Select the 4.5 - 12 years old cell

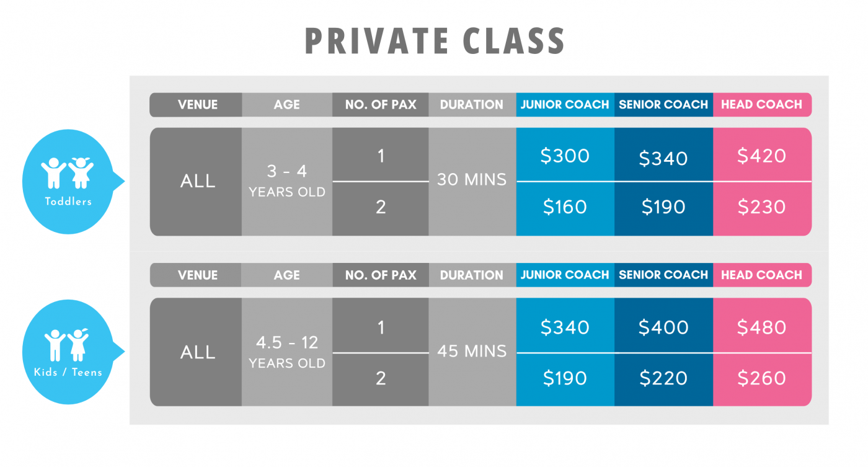point(287,352)
